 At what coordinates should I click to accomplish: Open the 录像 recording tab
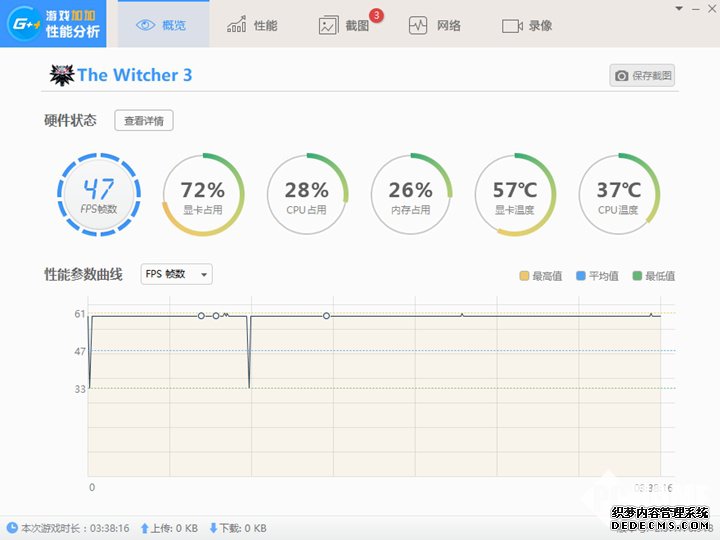point(527,25)
